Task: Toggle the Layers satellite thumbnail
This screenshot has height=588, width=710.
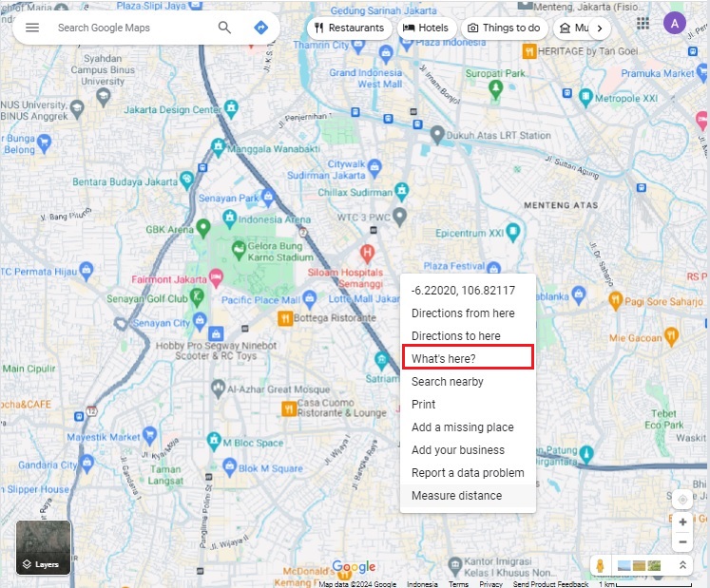Action: pos(44,548)
